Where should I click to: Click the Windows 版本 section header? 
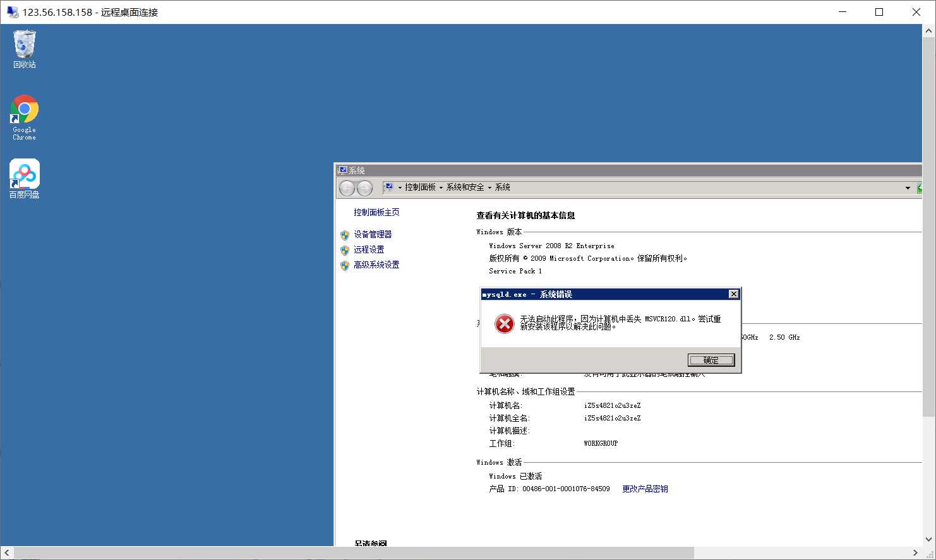[x=499, y=232]
